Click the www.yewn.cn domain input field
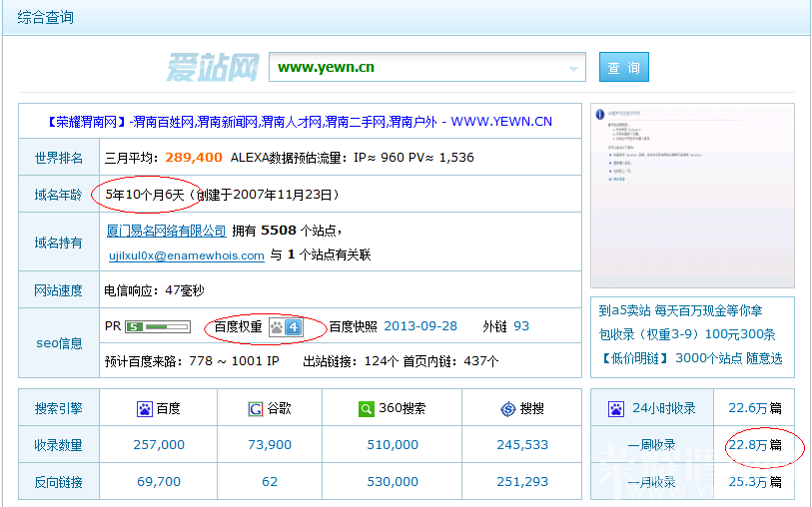The height and width of the screenshot is (507, 812). 427,67
